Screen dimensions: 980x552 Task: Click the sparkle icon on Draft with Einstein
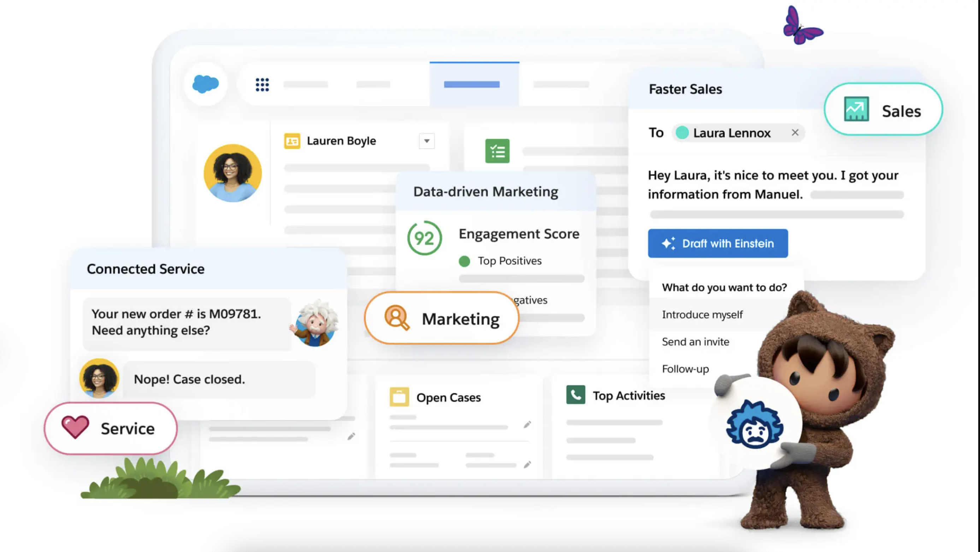668,243
